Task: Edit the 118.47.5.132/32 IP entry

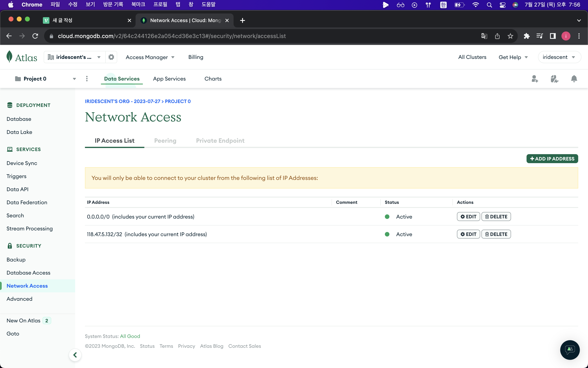Action: [468, 234]
